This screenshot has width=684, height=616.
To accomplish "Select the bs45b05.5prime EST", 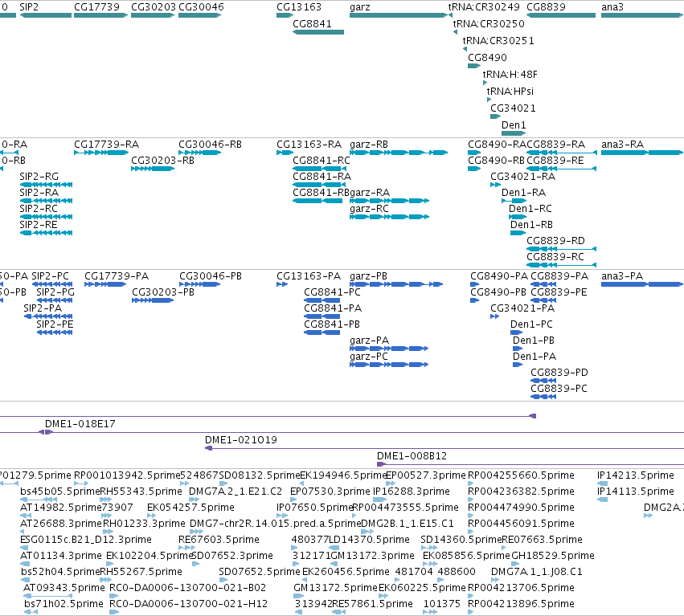I will [39, 500].
